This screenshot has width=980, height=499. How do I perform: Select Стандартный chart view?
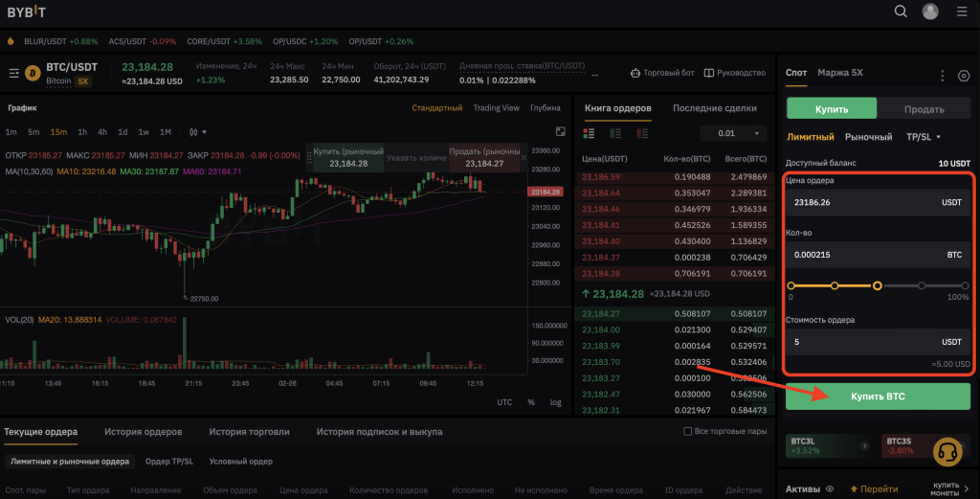[436, 108]
